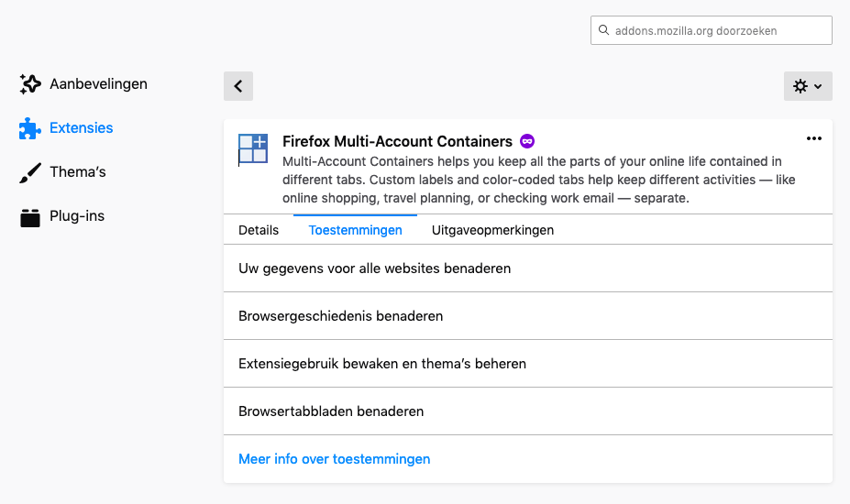Select Aanbevelingen in the sidebar
This screenshot has width=850, height=504.
(98, 84)
